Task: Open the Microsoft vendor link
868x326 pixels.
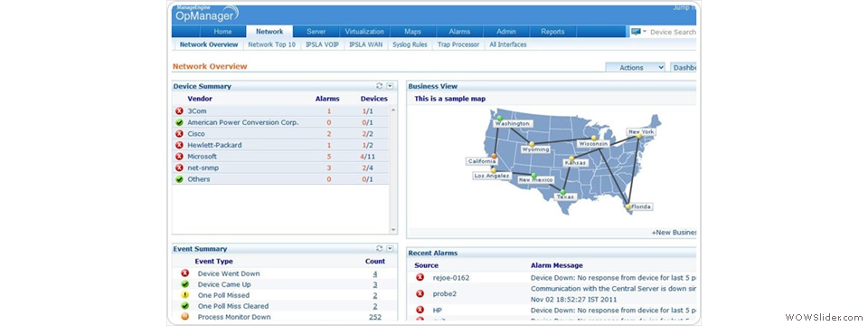Action: click(x=202, y=157)
